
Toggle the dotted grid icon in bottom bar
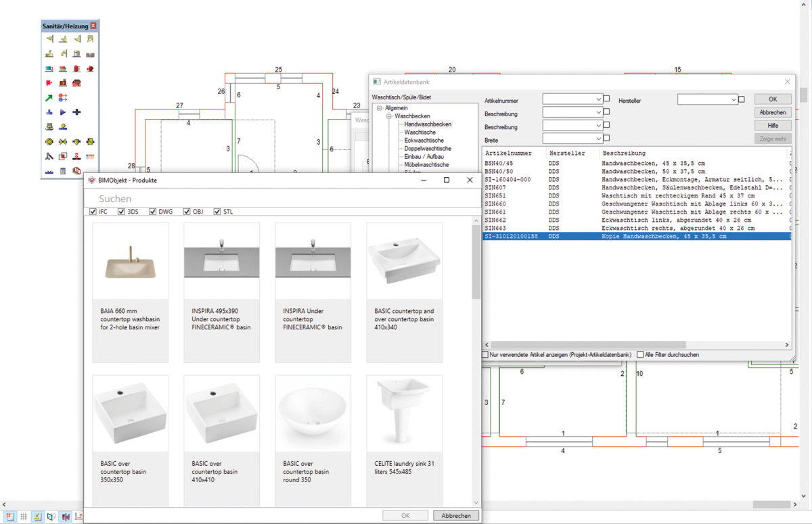24,517
